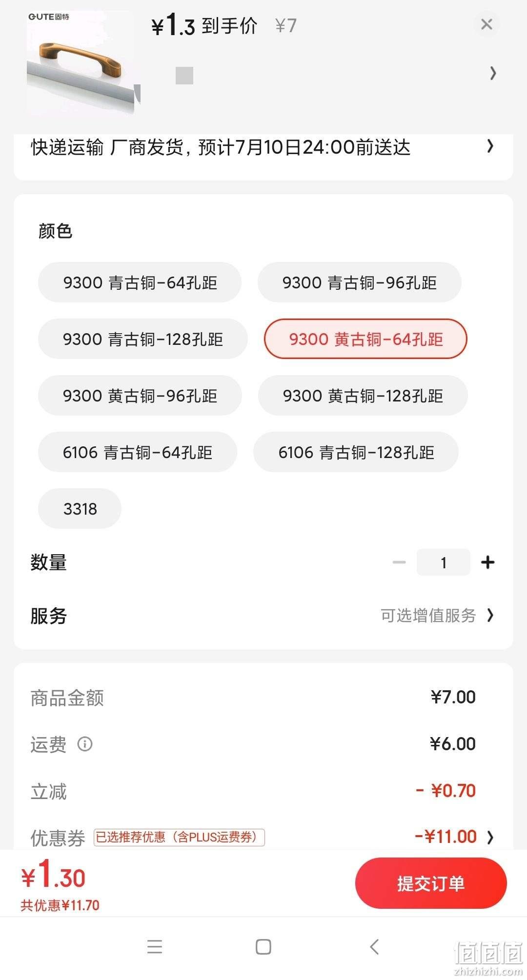Decrease quantity with the minus icon
The width and height of the screenshot is (527, 980).
399,562
